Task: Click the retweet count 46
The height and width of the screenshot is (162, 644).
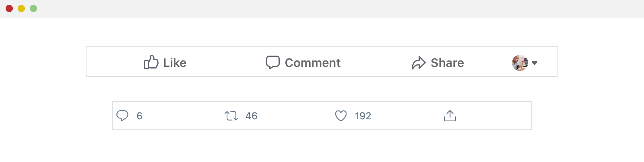Action: tap(251, 116)
